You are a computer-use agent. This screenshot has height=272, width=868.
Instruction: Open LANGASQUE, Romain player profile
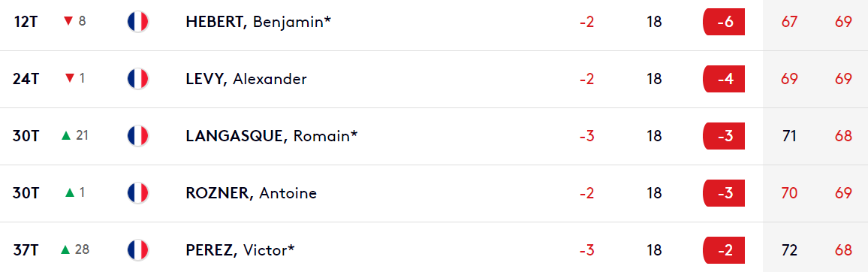272,136
